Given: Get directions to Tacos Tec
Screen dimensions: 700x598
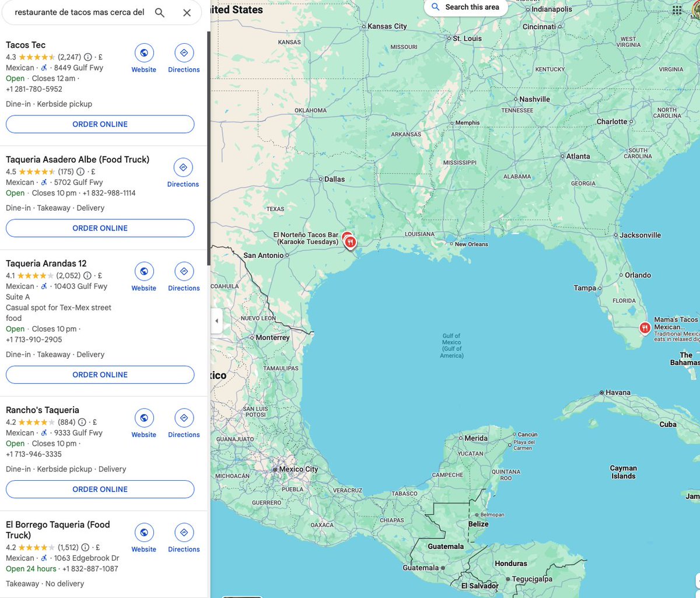Looking at the screenshot, I should [x=184, y=53].
